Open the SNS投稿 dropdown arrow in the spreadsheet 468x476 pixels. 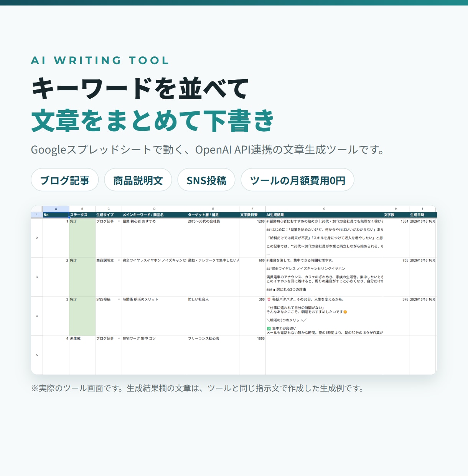119,299
